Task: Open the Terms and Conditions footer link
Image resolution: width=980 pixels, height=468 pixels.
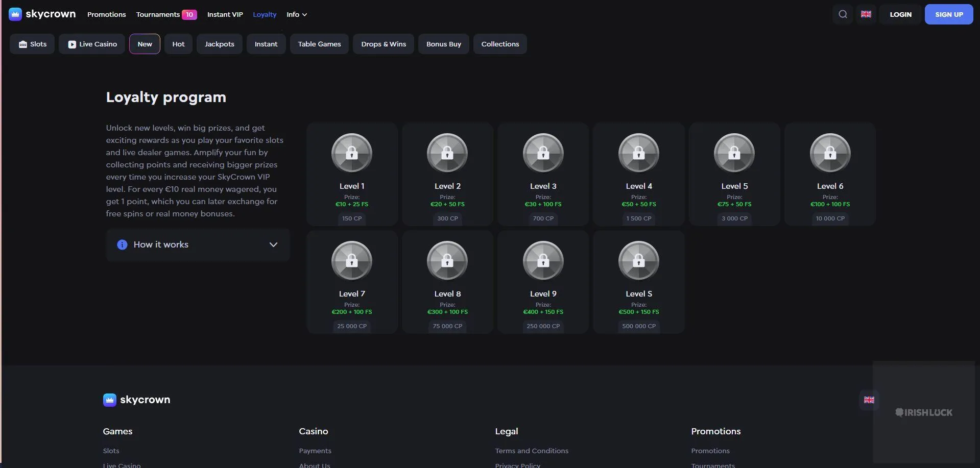Action: click(x=532, y=451)
